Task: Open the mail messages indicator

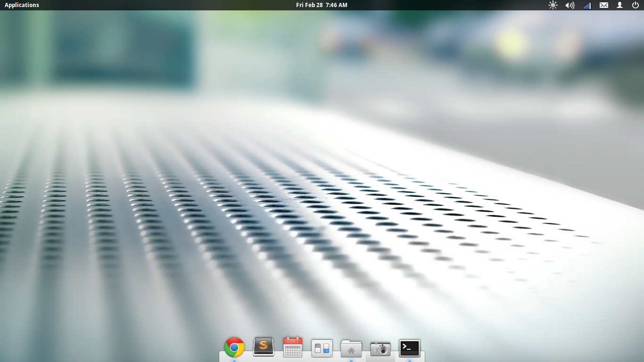Action: [604, 5]
